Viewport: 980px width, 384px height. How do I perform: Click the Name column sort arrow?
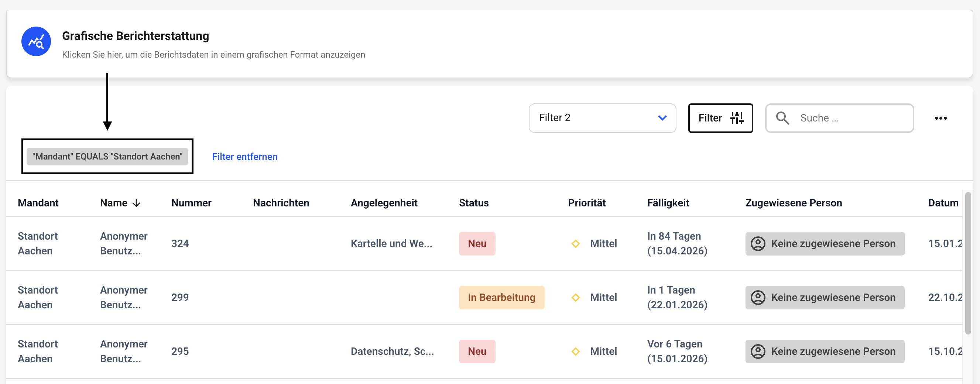136,203
